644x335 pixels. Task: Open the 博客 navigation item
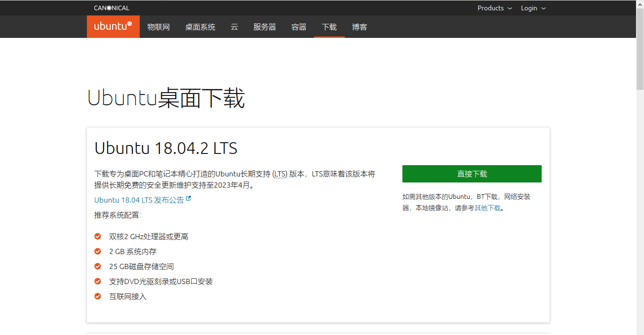(359, 27)
